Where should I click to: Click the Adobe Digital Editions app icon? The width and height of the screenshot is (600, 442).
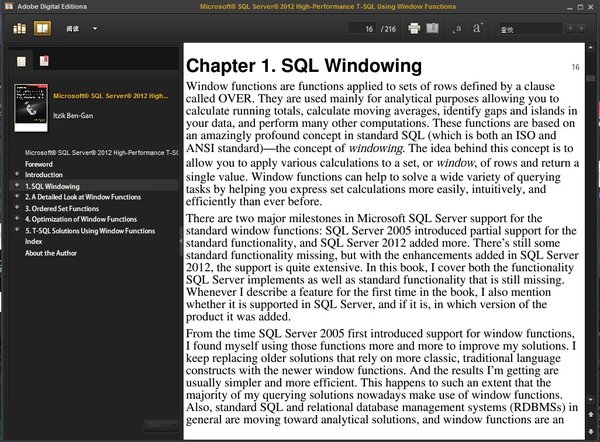(x=8, y=6)
